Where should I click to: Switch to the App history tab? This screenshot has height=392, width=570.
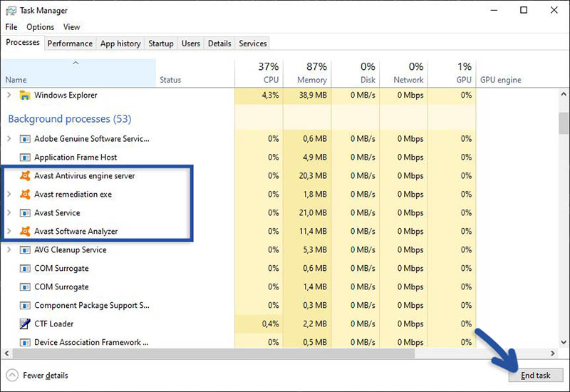coord(120,43)
